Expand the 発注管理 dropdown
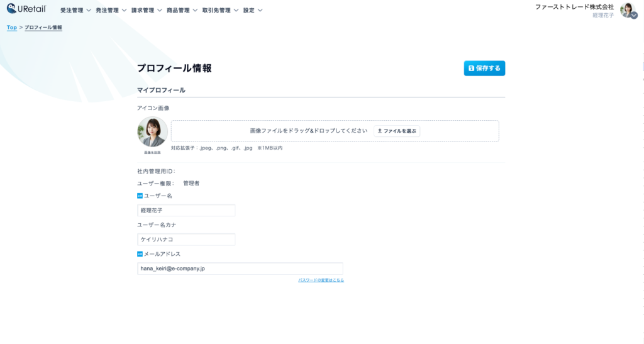This screenshot has width=644, height=344. tap(111, 11)
